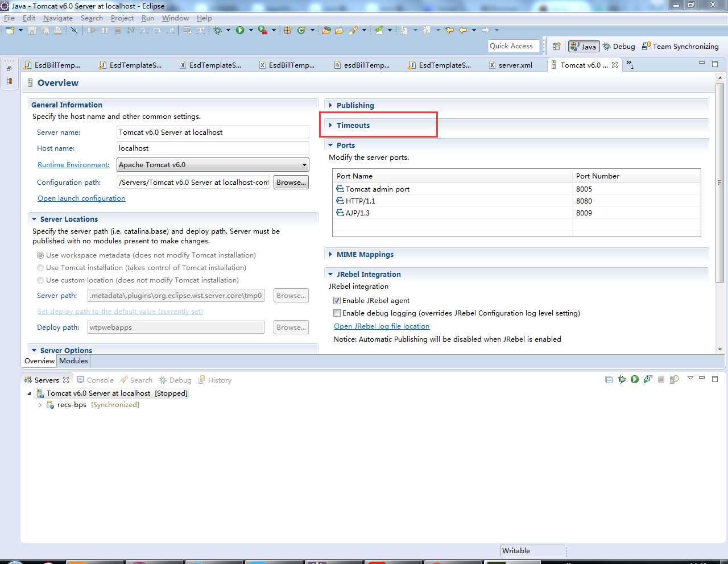The width and height of the screenshot is (728, 564).
Task: Click the Server name input field
Action: point(213,132)
